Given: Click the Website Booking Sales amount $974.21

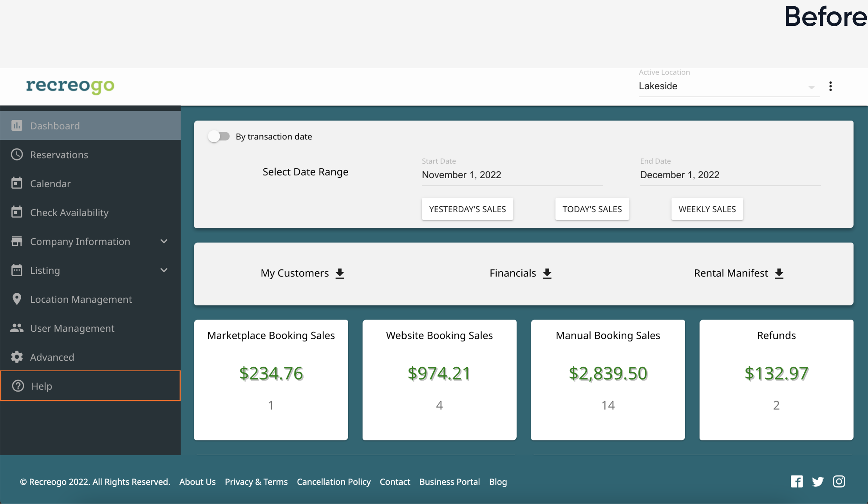Looking at the screenshot, I should [x=439, y=373].
